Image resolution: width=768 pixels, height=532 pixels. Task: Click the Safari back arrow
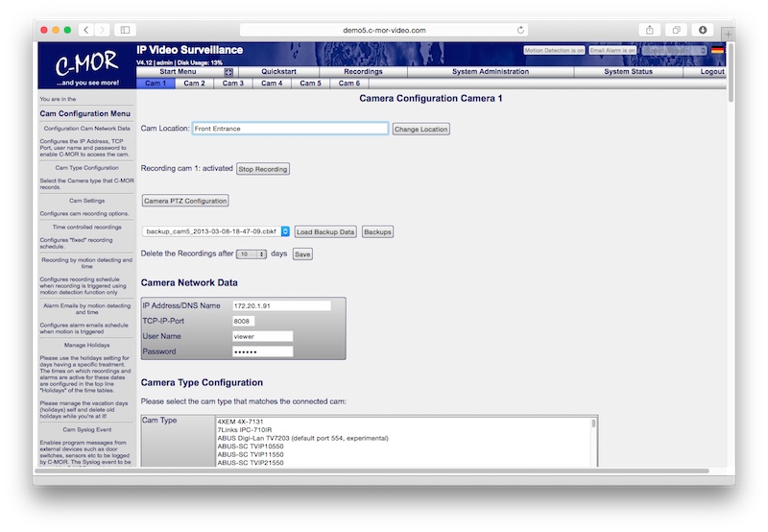[85, 31]
